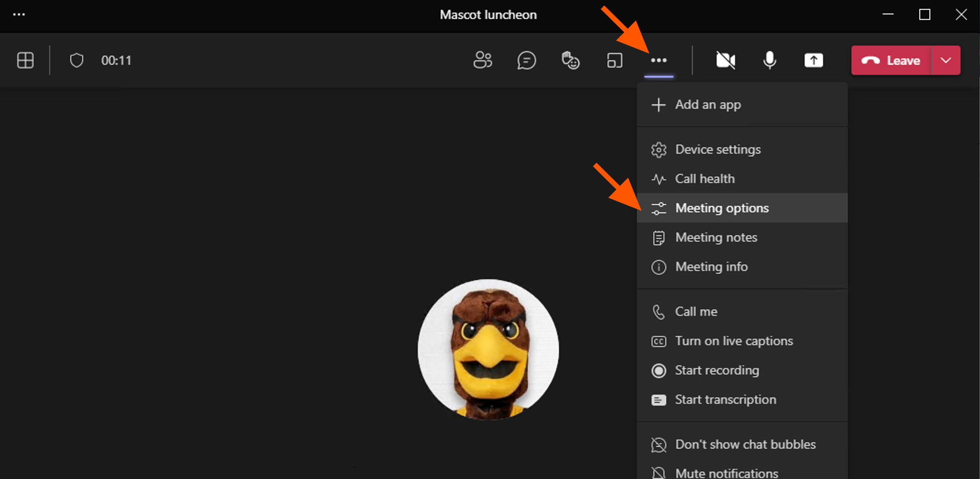Click the shield security icon
Screen dimensions: 980x479
[77, 60]
